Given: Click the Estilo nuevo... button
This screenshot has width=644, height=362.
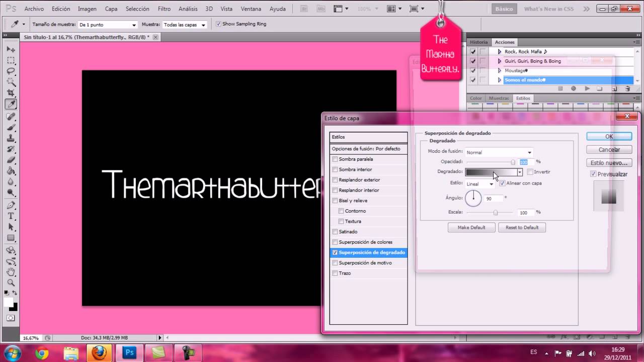Looking at the screenshot, I should [609, 163].
